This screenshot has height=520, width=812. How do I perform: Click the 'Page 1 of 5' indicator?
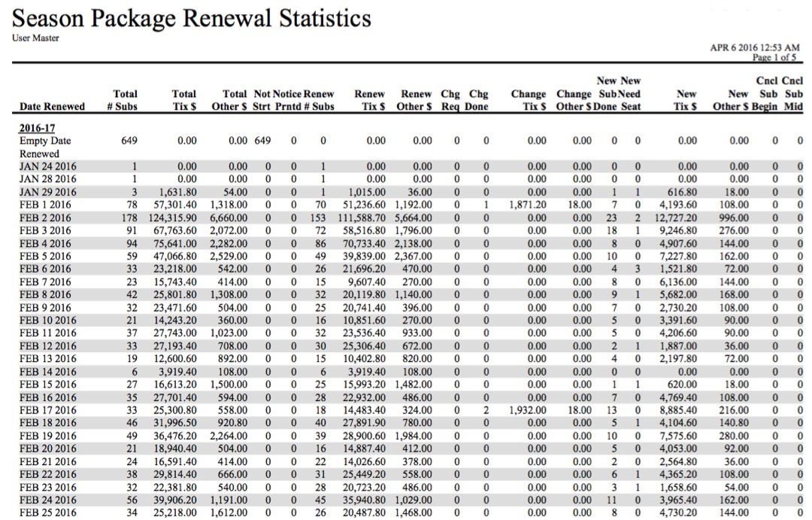[x=774, y=57]
